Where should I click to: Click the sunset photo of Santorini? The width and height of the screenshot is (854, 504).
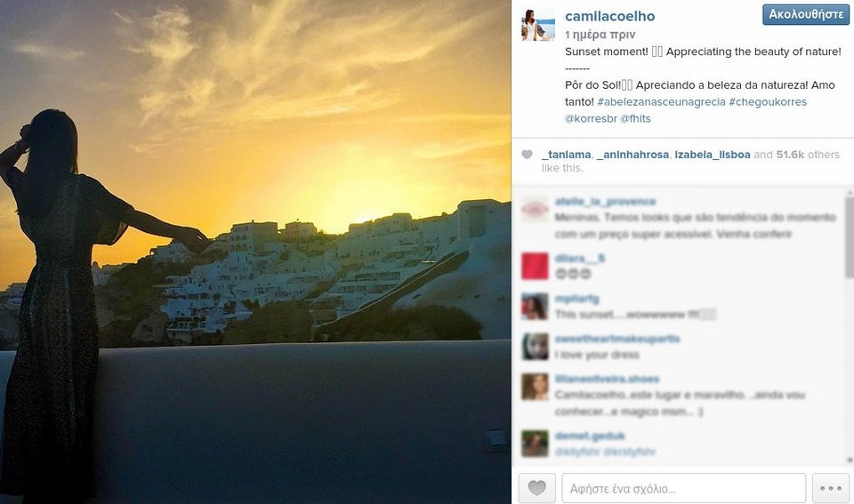255,252
